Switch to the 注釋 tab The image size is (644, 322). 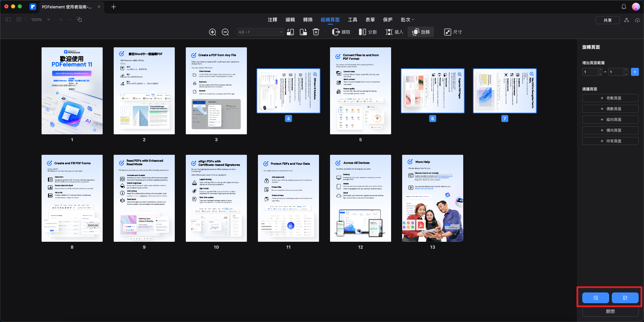272,20
